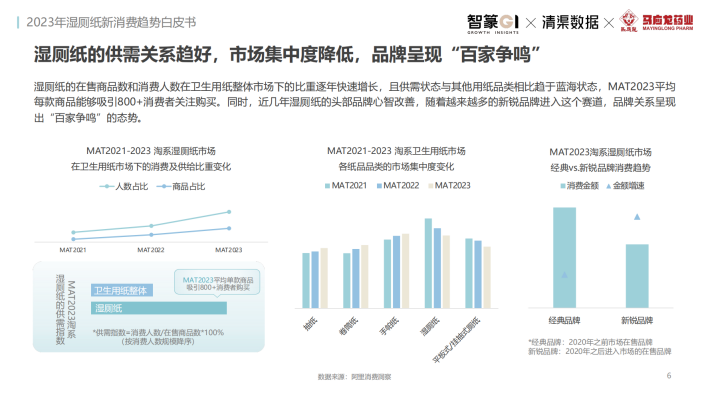Click the triangle marker inside 经典品牌 bar
The width and height of the screenshot is (710, 399).
tap(564, 274)
